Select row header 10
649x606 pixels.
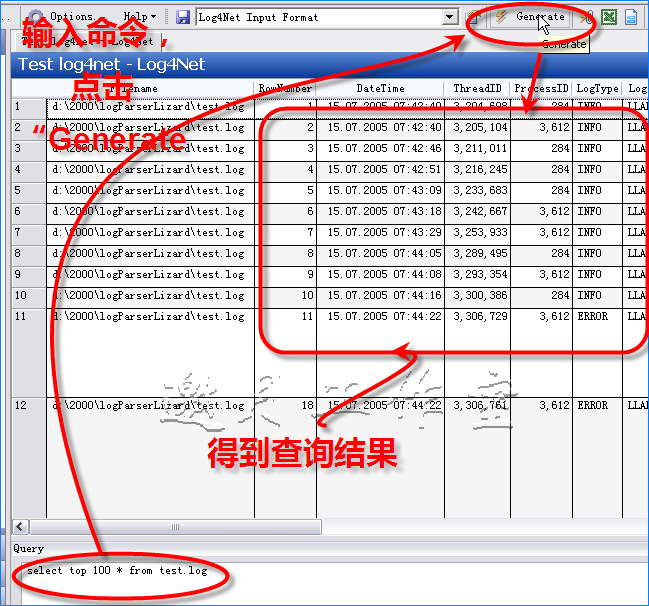(x=29, y=296)
